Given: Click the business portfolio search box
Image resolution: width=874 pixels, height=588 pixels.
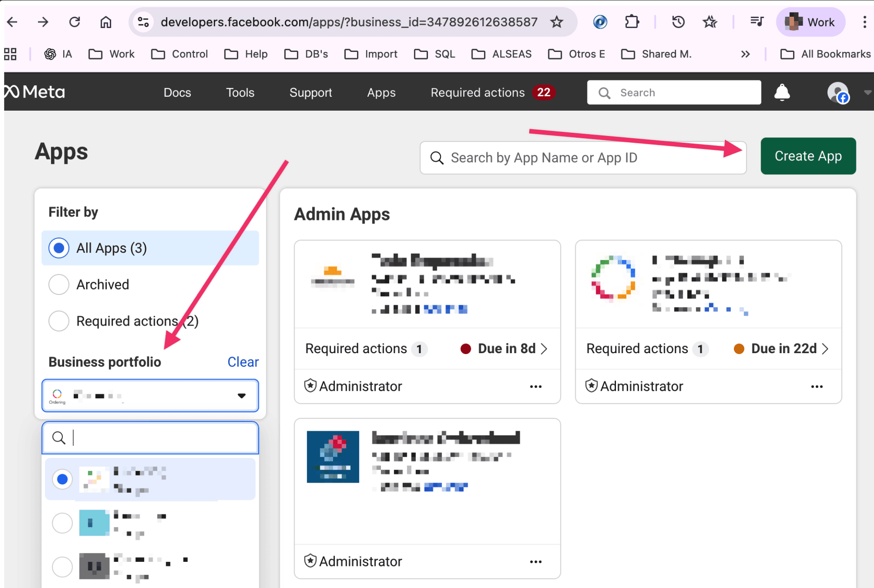Looking at the screenshot, I should point(150,438).
